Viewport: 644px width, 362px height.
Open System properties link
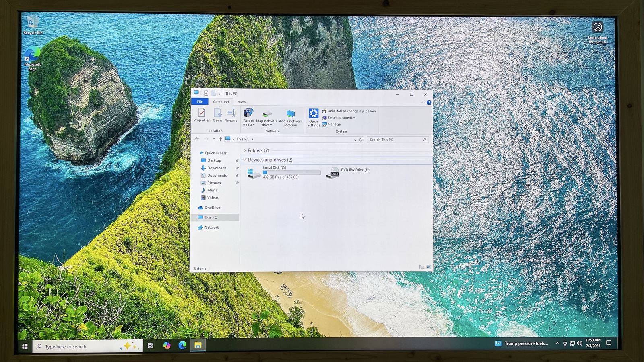click(339, 118)
